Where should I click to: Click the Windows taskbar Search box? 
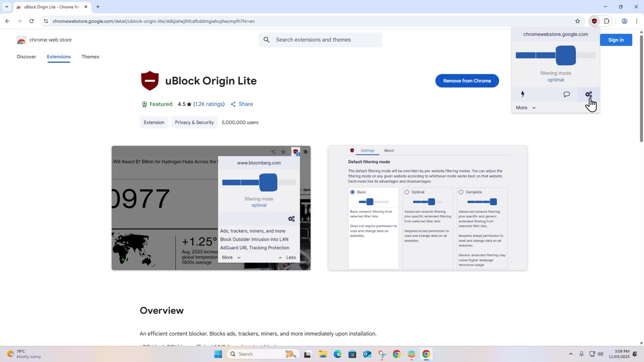(262, 354)
